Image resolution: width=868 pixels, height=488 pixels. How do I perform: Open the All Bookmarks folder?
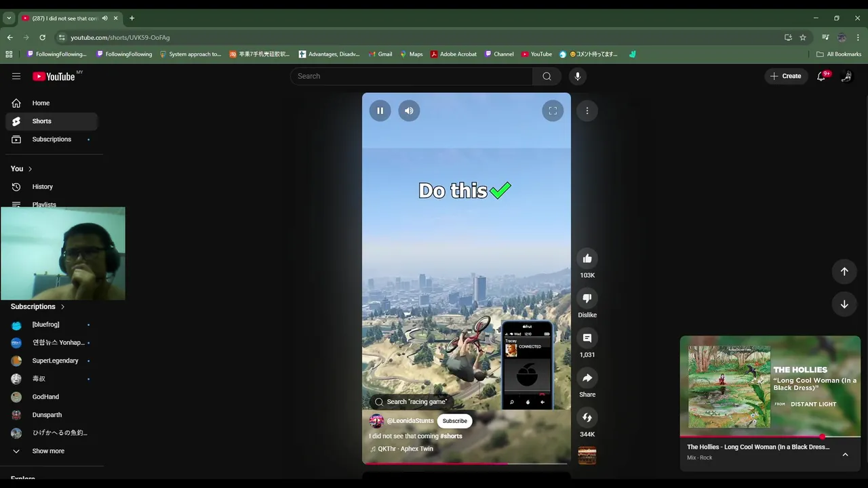tap(839, 54)
